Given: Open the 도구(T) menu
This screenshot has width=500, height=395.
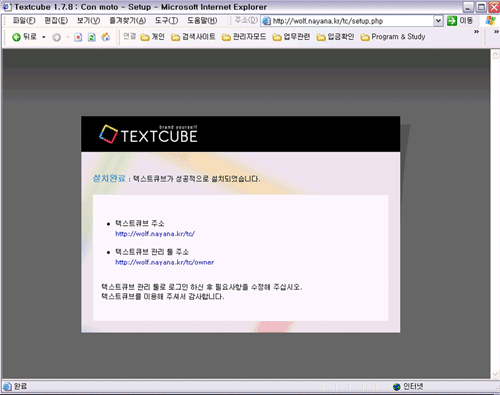Looking at the screenshot, I should click(x=166, y=21).
